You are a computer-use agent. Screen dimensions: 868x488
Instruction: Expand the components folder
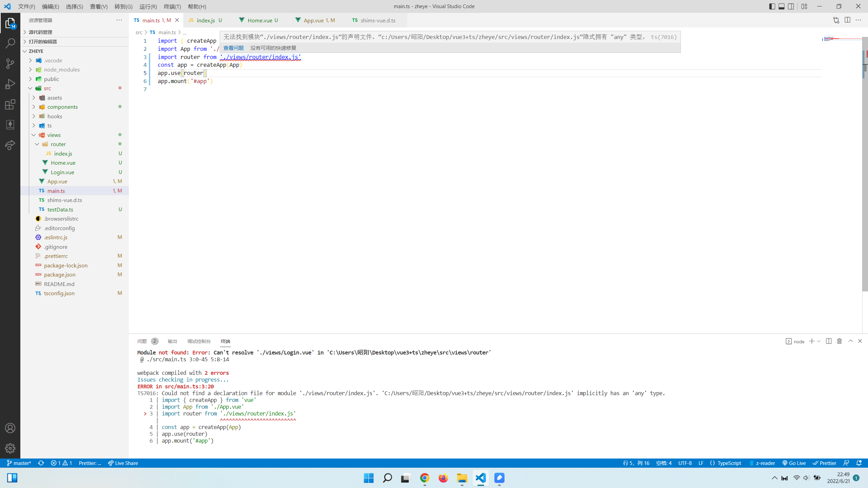75,107
